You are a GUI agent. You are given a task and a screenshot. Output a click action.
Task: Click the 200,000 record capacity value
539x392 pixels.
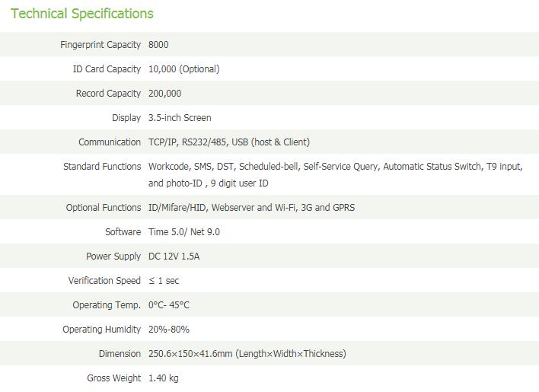(164, 94)
